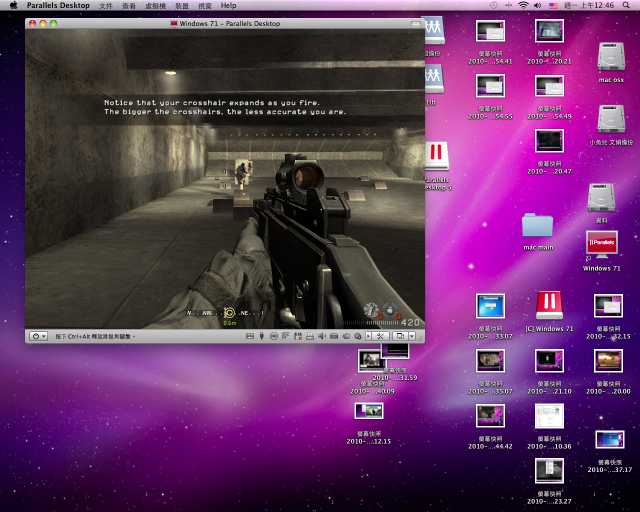Select screenshot thumbnail '2010-...44.42'

[490, 416]
